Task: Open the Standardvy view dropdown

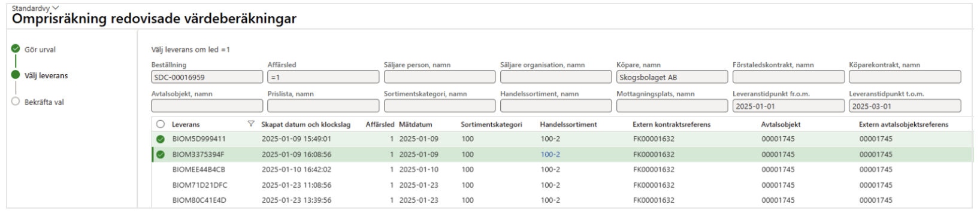Action: [x=35, y=8]
